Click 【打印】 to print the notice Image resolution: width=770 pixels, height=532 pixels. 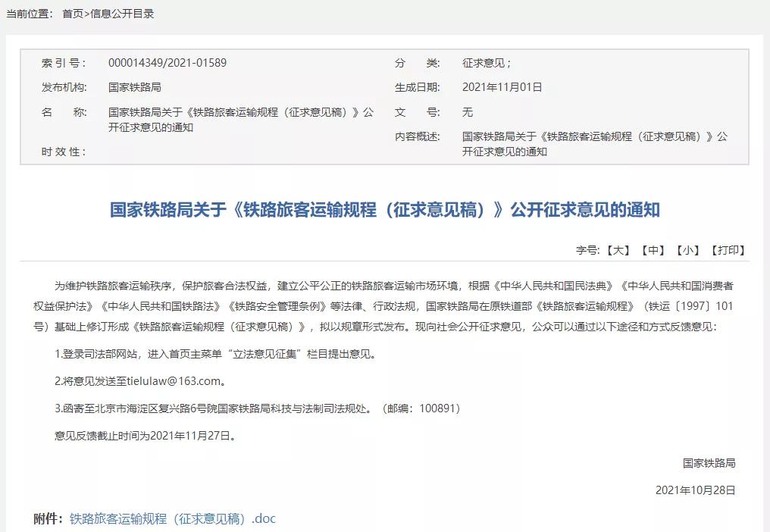(x=728, y=249)
